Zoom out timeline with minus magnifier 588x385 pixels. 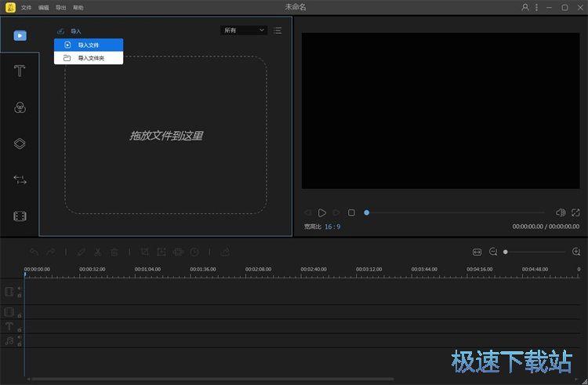point(493,252)
